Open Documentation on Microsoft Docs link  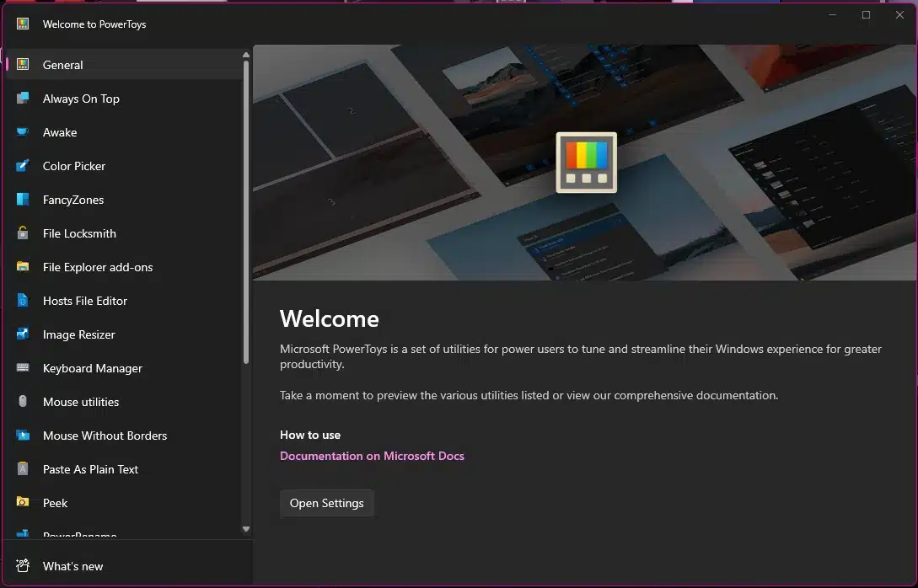coord(372,456)
